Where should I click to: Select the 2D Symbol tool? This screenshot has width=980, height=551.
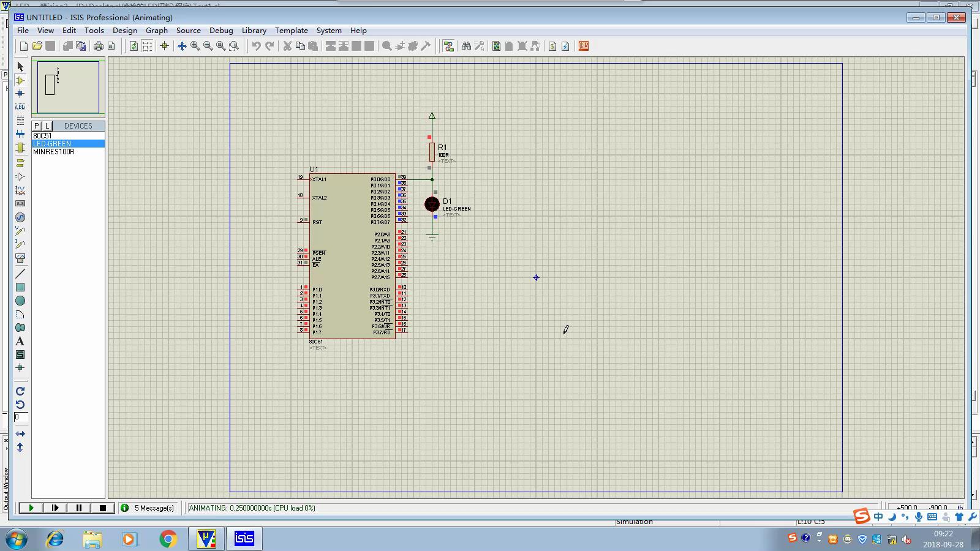point(20,354)
